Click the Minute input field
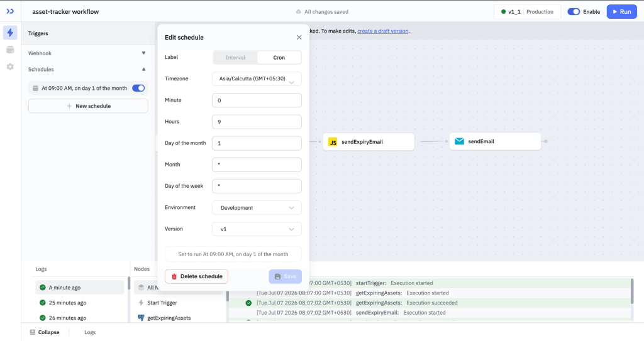644x341 pixels. pyautogui.click(x=257, y=100)
